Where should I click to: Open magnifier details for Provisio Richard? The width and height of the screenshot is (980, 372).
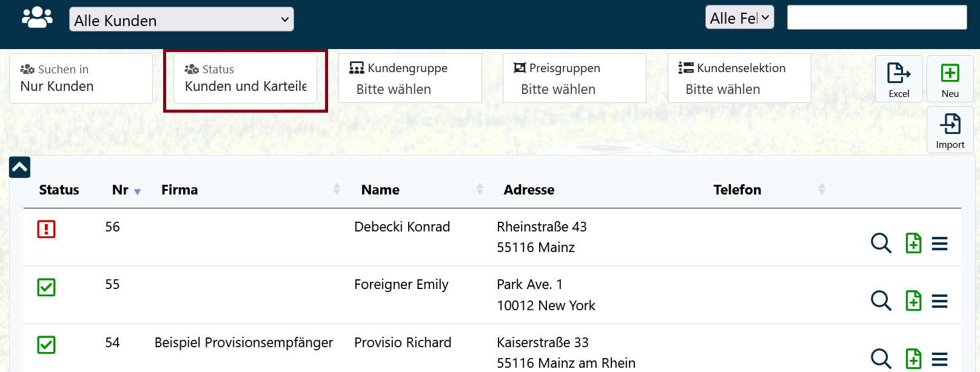[x=881, y=359]
